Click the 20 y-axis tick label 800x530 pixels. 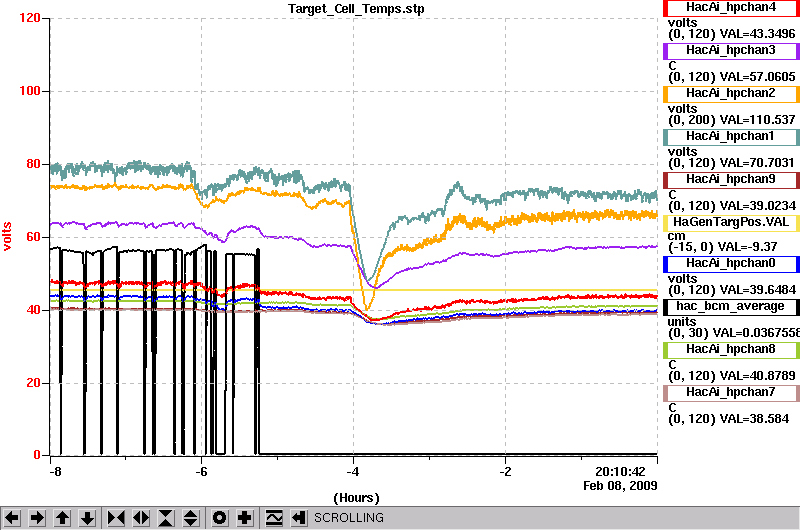pyautogui.click(x=33, y=383)
